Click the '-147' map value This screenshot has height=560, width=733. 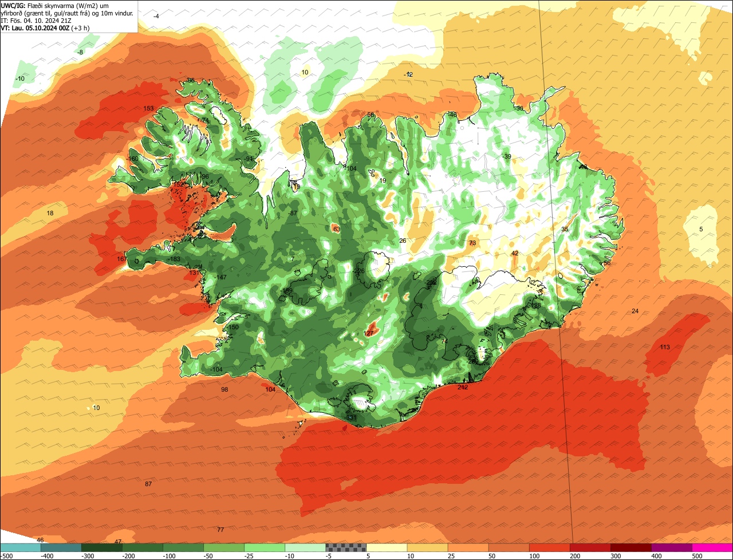tap(220, 277)
